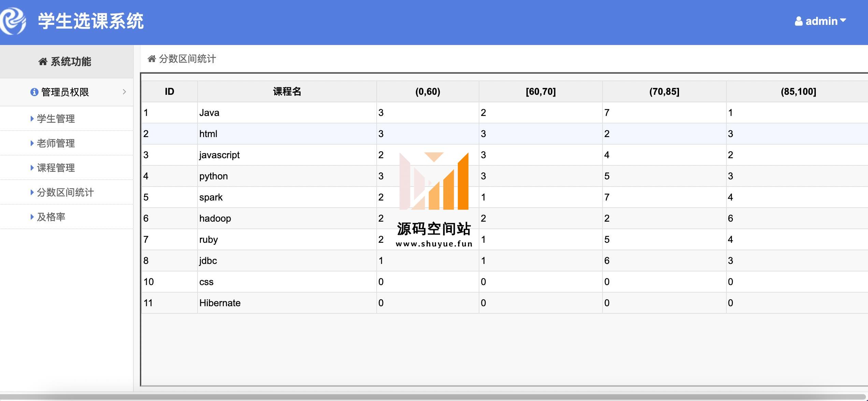Click the arrow icon beside 分数区间统计
The width and height of the screenshot is (868, 401).
click(32, 192)
